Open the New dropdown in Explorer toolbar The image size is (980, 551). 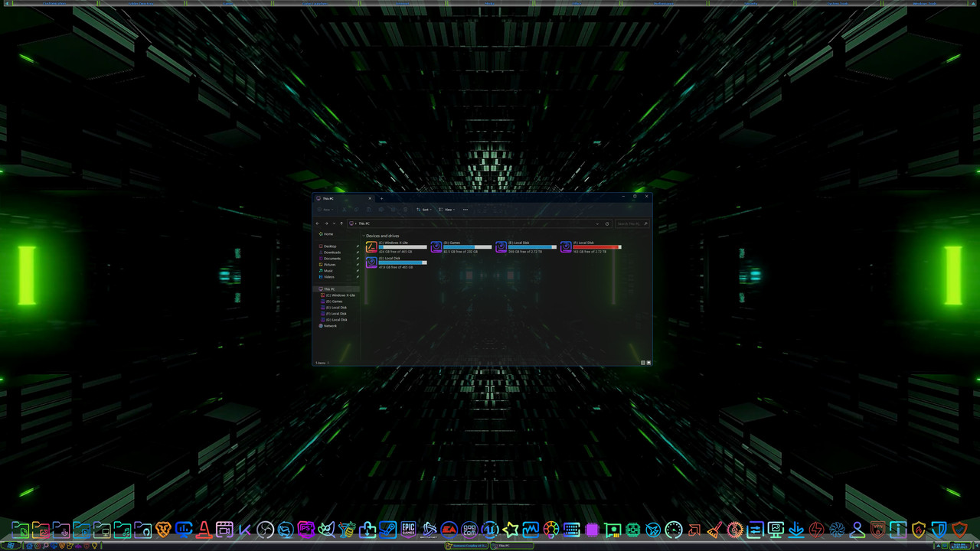[x=325, y=210]
